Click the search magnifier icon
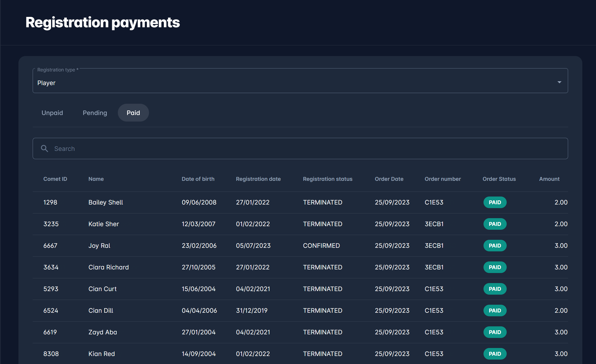The image size is (596, 364). tap(45, 149)
